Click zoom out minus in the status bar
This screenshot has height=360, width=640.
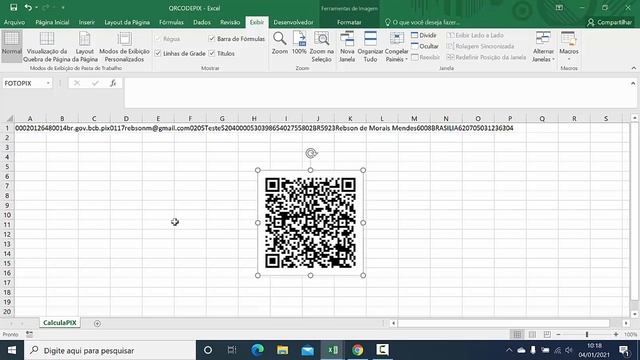pos(558,334)
